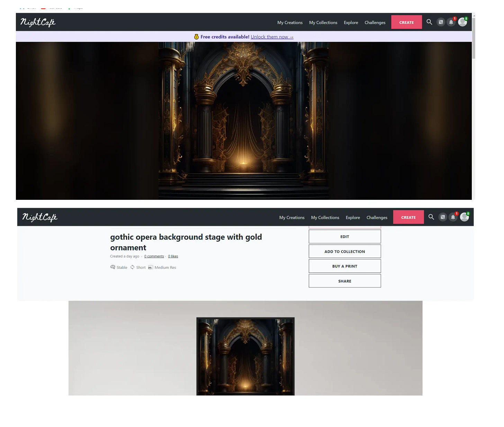The height and width of the screenshot is (427, 504).
Task: Click the EDIT button
Action: [345, 237]
